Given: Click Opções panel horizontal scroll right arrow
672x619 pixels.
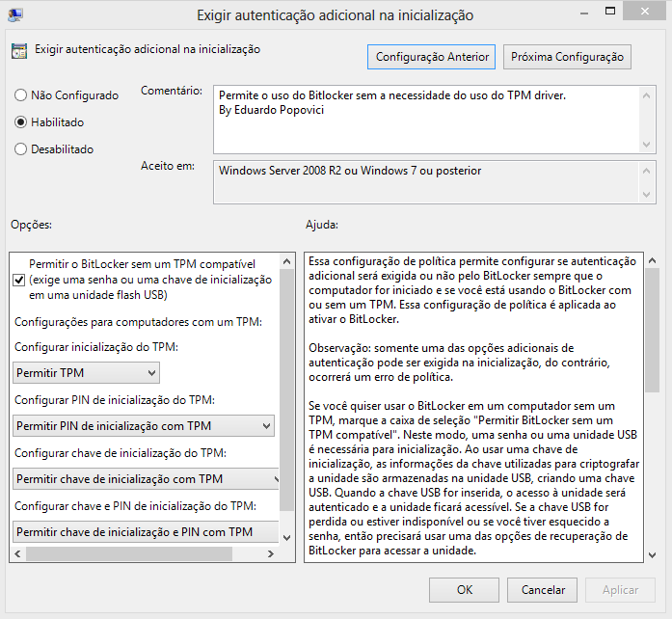Looking at the screenshot, I should pyautogui.click(x=270, y=553).
